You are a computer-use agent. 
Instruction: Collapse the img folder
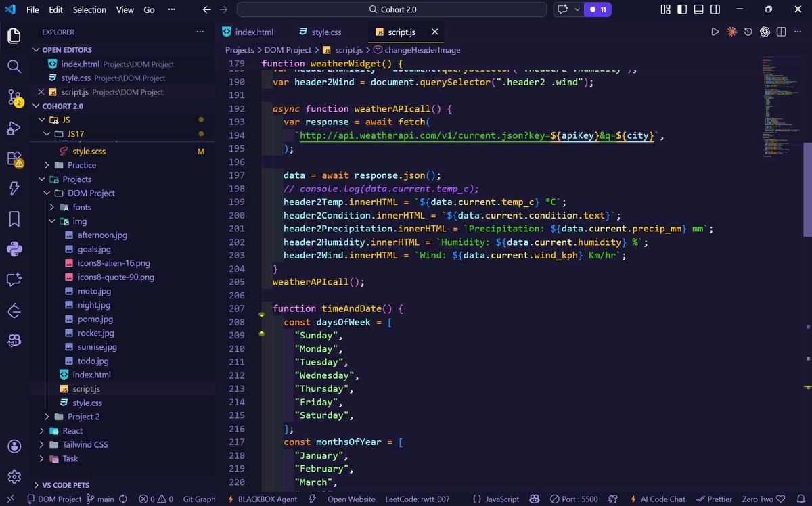pyautogui.click(x=52, y=221)
